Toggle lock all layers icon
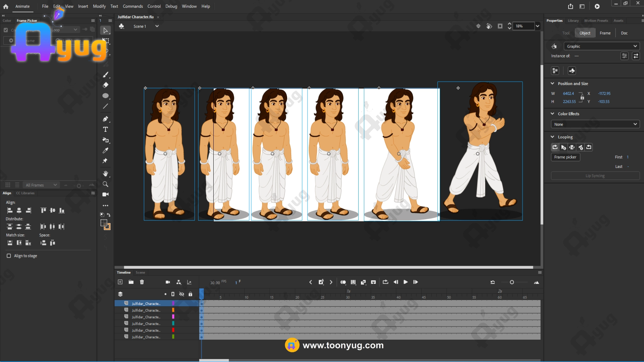This screenshot has width=644, height=362. click(x=190, y=294)
